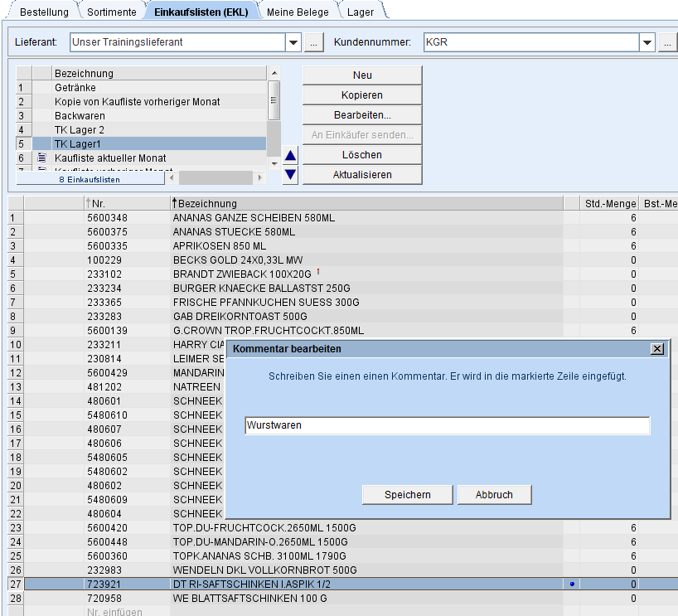Expand the Kundennummer dropdown
The width and height of the screenshot is (678, 616).
pyautogui.click(x=647, y=41)
